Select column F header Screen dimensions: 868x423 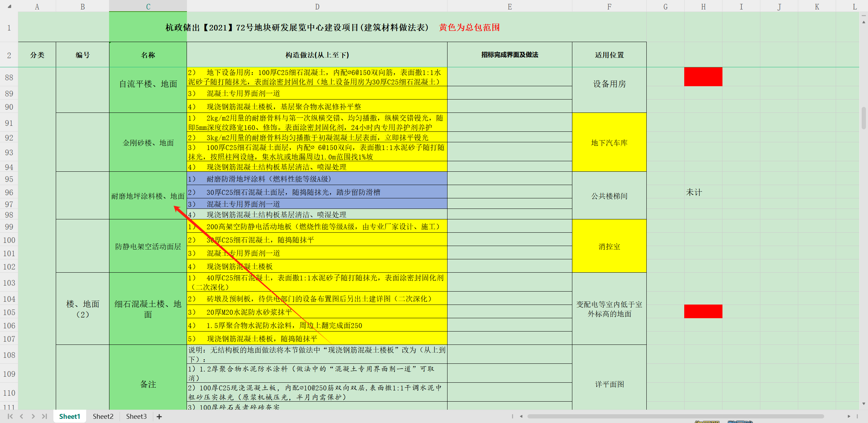tap(609, 6)
